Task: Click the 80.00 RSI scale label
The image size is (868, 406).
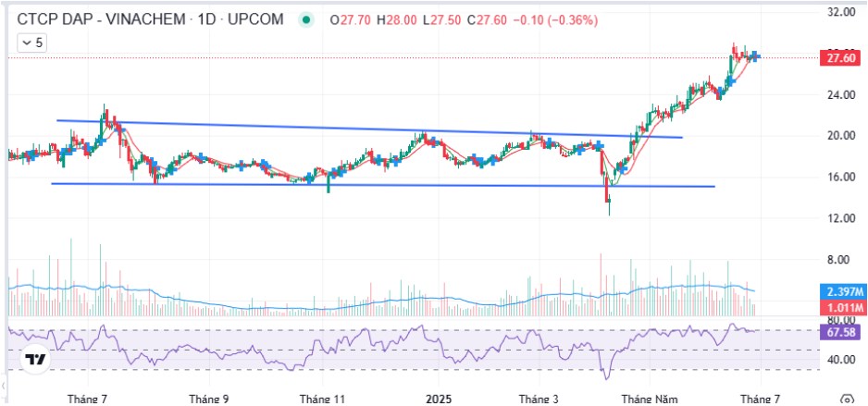Action: 841,321
